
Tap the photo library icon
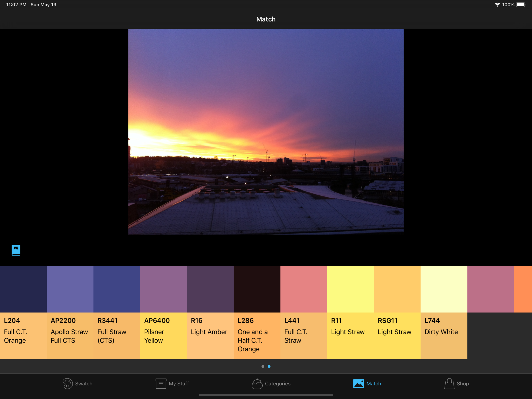pyautogui.click(x=16, y=250)
